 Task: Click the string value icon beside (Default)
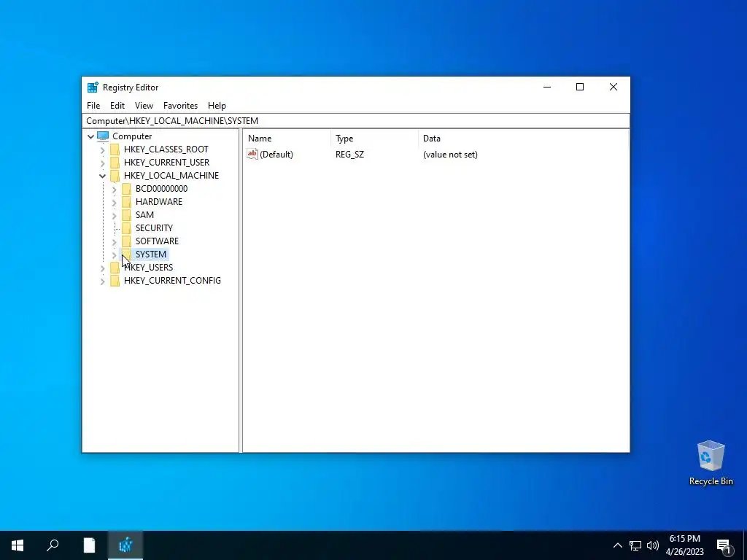252,154
